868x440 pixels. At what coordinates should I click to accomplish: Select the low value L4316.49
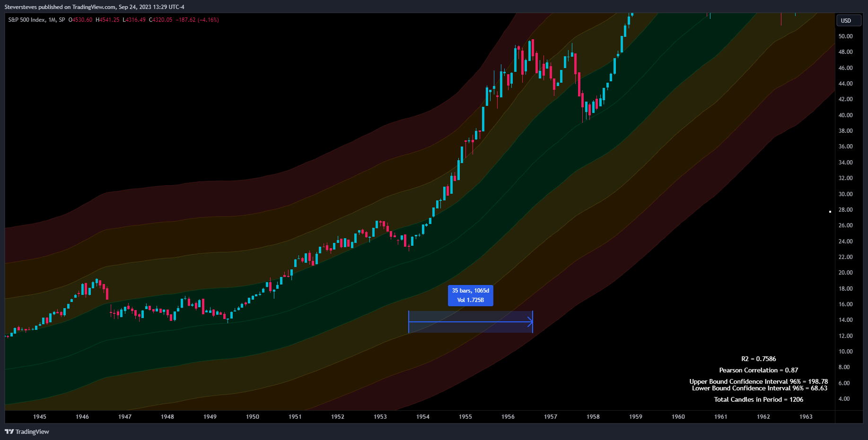(x=134, y=20)
